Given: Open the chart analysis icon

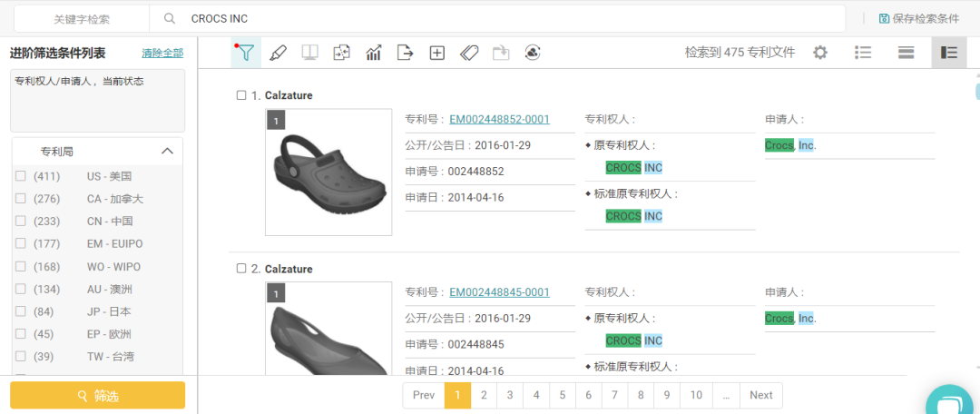Looking at the screenshot, I should coord(374,53).
